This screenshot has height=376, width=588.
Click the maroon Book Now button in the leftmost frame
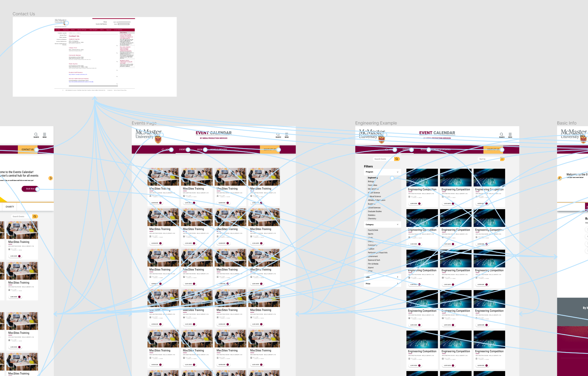coord(30,189)
